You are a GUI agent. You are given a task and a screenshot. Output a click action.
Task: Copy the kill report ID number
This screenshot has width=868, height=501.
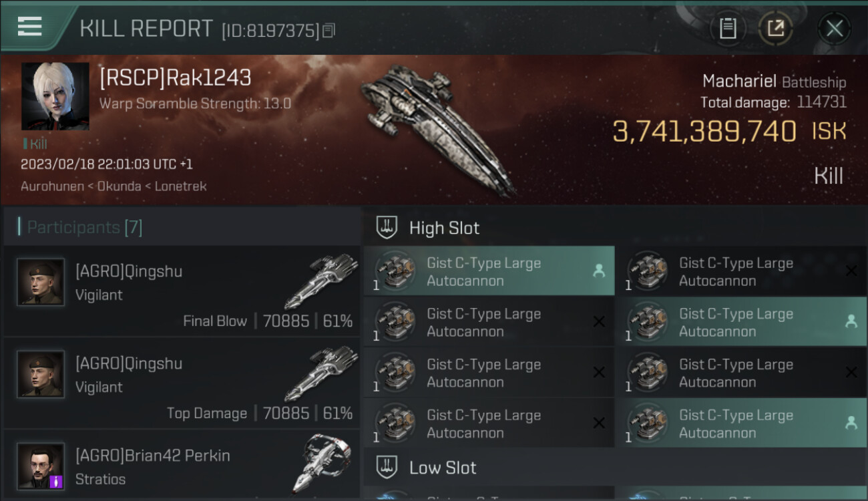(x=328, y=31)
